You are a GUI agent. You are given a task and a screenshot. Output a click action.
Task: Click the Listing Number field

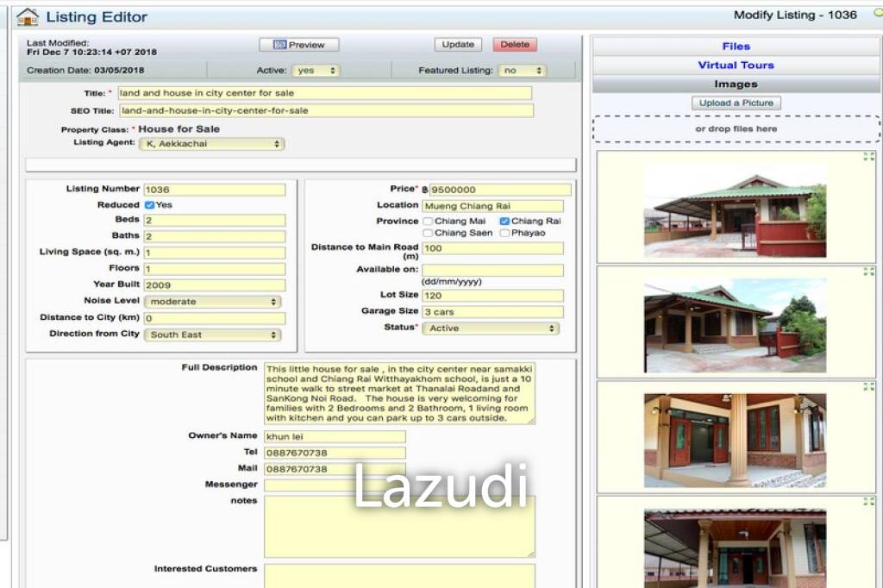215,190
